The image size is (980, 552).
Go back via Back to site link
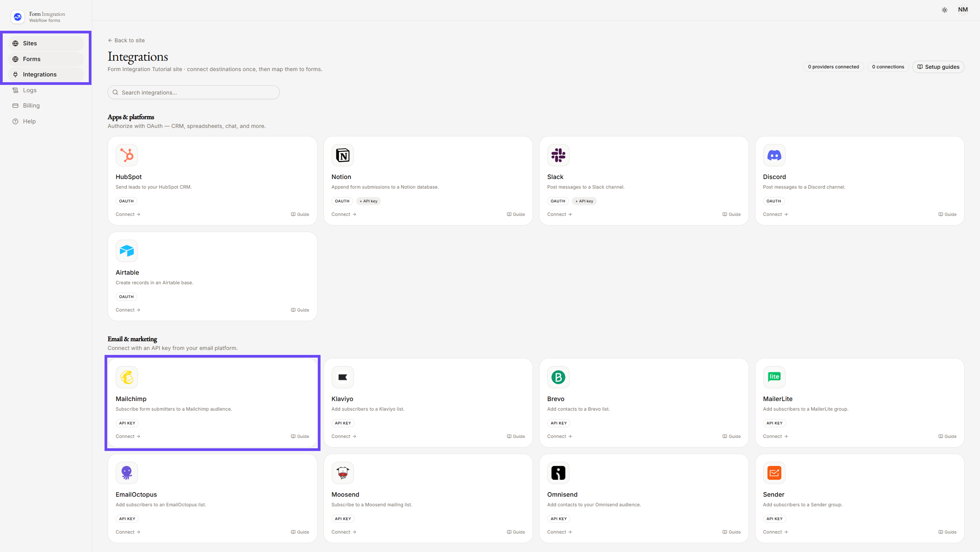point(126,40)
